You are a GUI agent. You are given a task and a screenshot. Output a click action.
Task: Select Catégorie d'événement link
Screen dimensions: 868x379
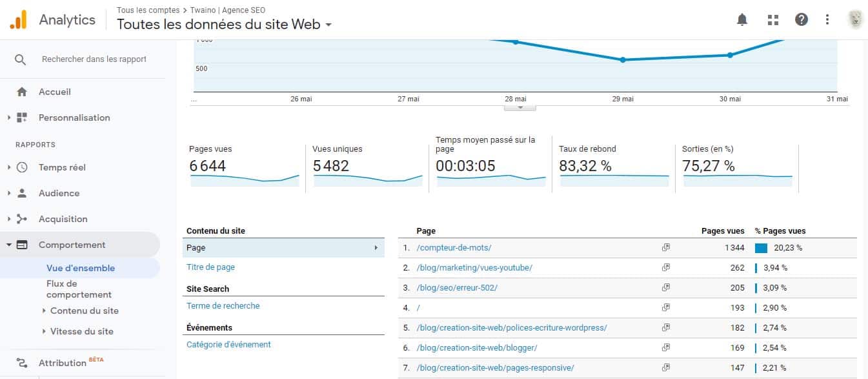(228, 344)
